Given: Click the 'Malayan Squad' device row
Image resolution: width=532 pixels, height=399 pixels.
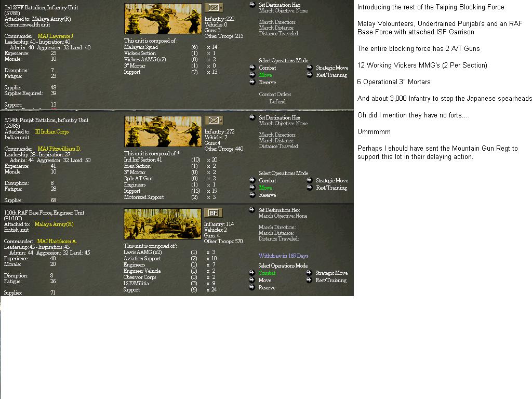Looking at the screenshot, I should 170,47.
